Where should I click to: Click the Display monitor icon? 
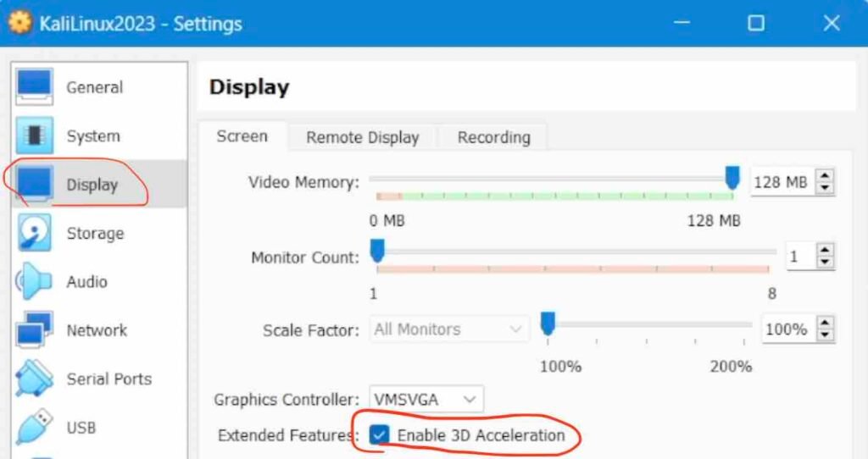coord(35,185)
